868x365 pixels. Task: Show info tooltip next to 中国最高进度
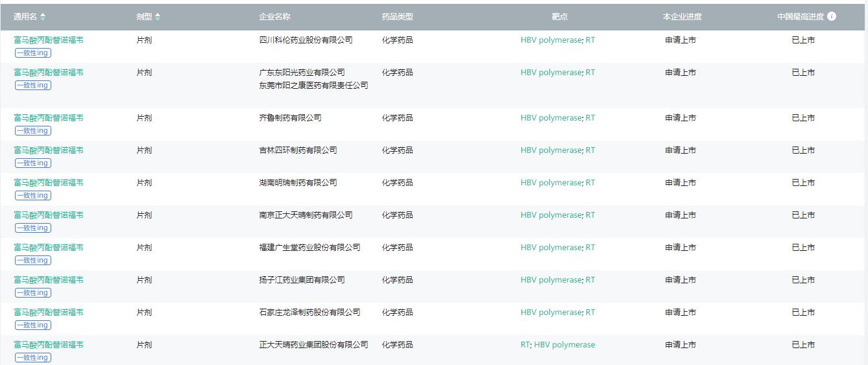pyautogui.click(x=832, y=17)
